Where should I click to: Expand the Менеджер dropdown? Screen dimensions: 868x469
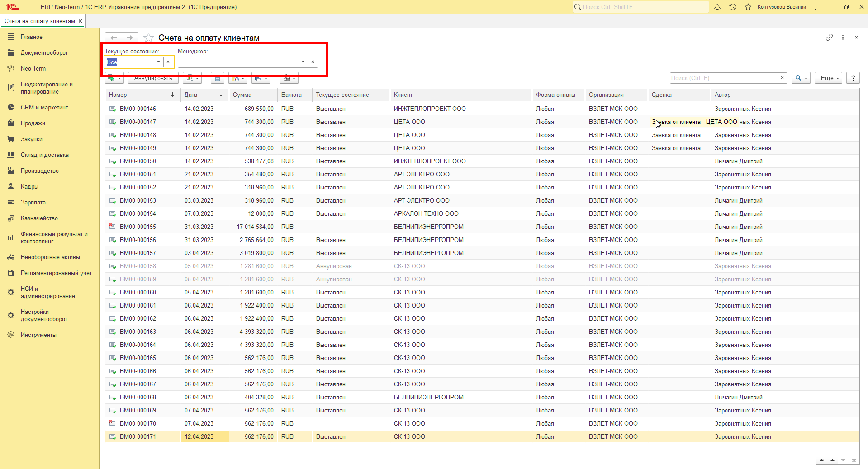click(x=303, y=62)
